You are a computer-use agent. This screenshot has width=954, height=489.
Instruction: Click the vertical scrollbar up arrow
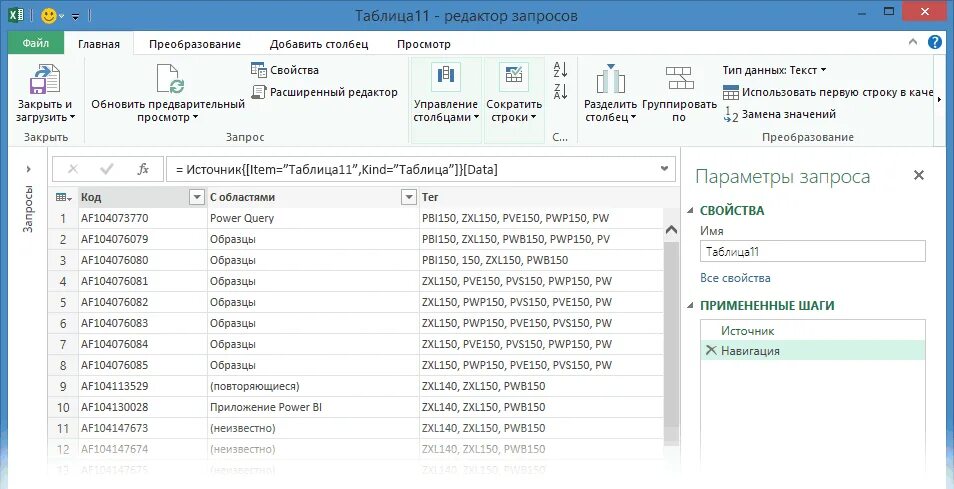pyautogui.click(x=672, y=230)
